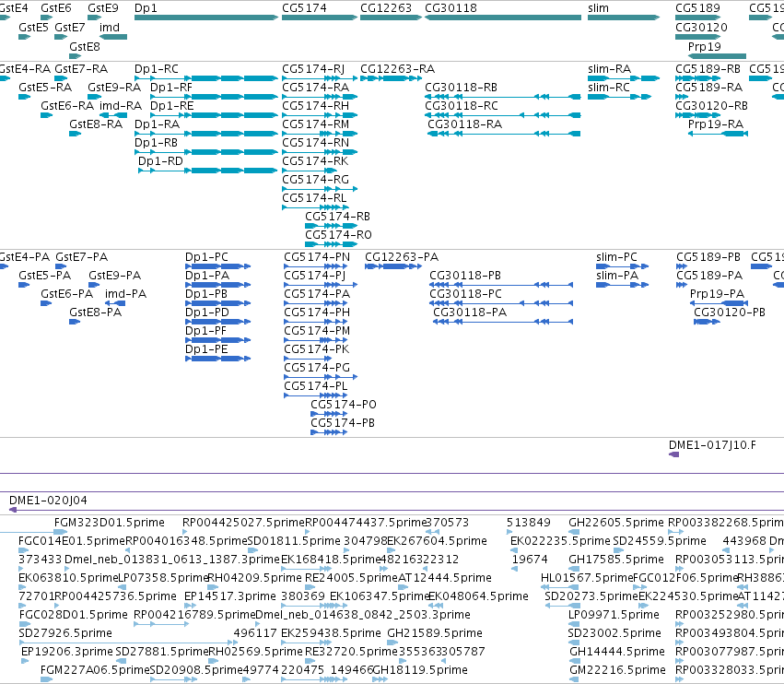Select protein Dp1-PC
This screenshot has height=684, width=784.
point(206,256)
